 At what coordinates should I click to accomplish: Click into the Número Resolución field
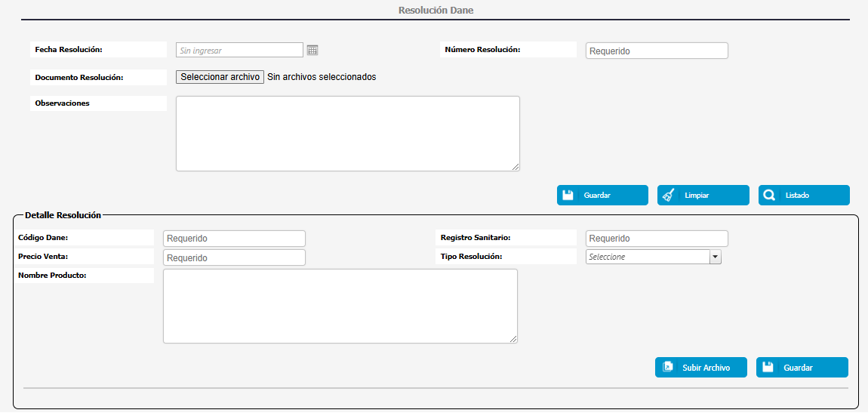(x=657, y=51)
